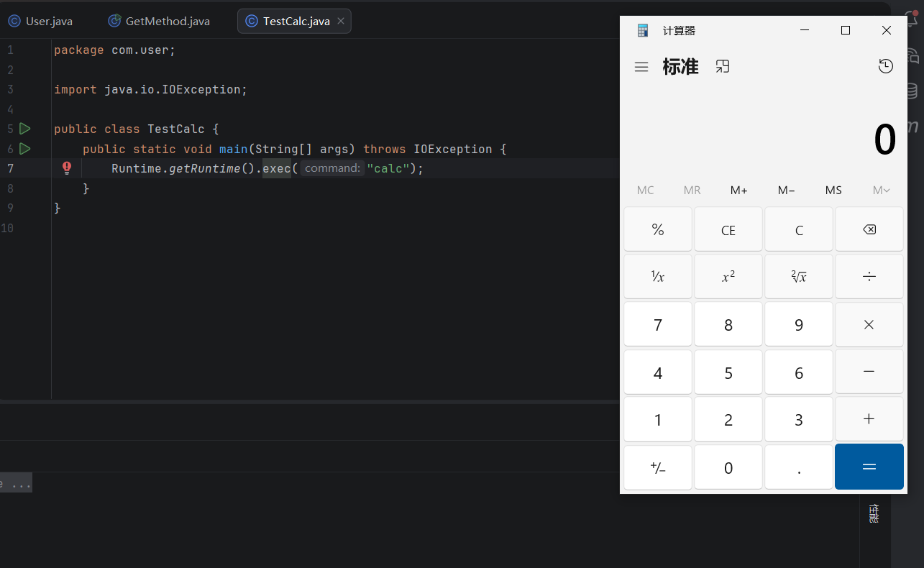Viewport: 924px width, 568px height.
Task: Click the M− memory subtract button
Action: tap(786, 191)
